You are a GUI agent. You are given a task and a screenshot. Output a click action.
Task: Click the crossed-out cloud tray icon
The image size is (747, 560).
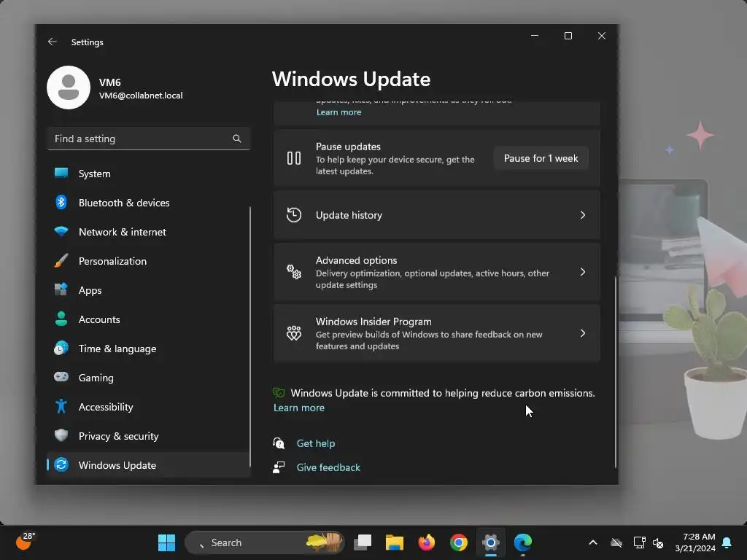(x=616, y=542)
